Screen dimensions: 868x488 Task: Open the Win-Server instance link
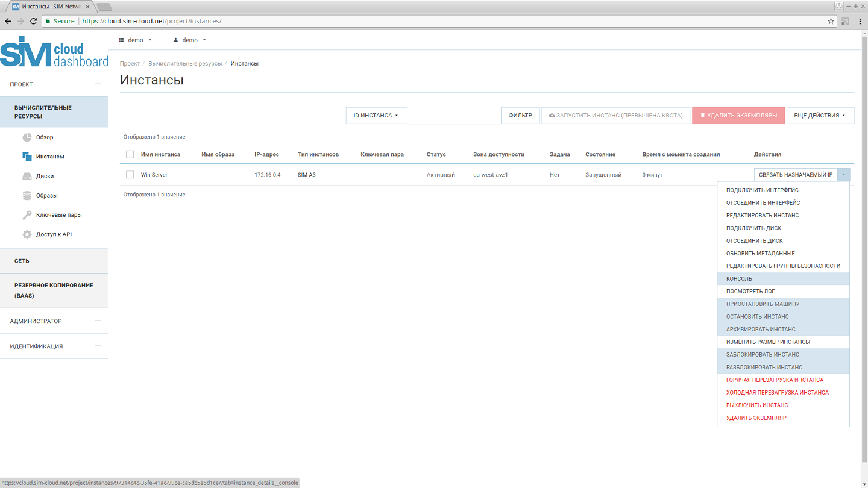coord(154,175)
